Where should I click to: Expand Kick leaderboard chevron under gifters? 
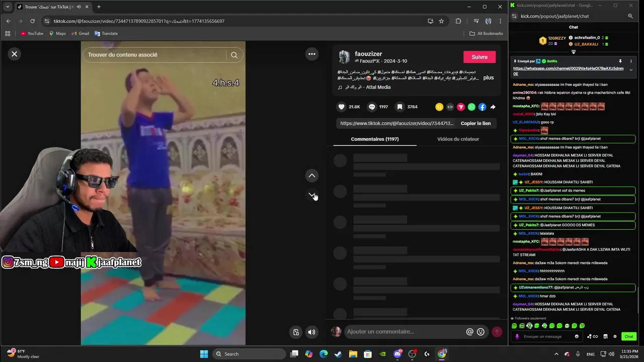click(573, 52)
